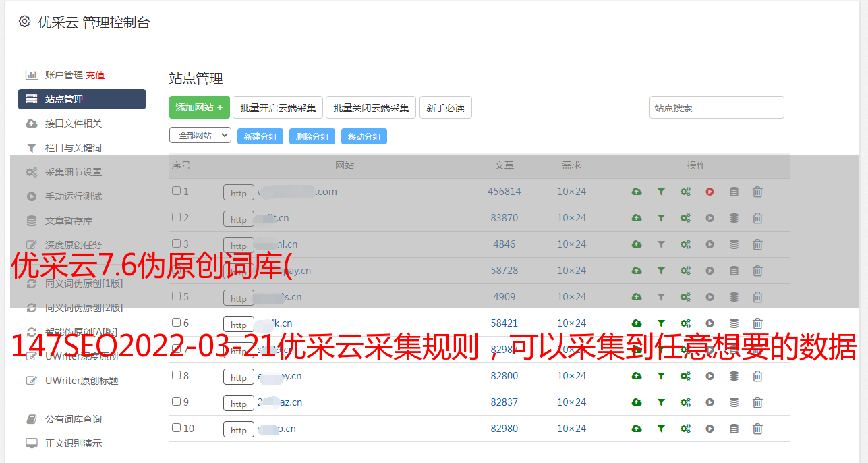Screen dimensions: 868x463
Task: Open 同义词伪原创[2版] in the sidebar
Action: [x=84, y=308]
